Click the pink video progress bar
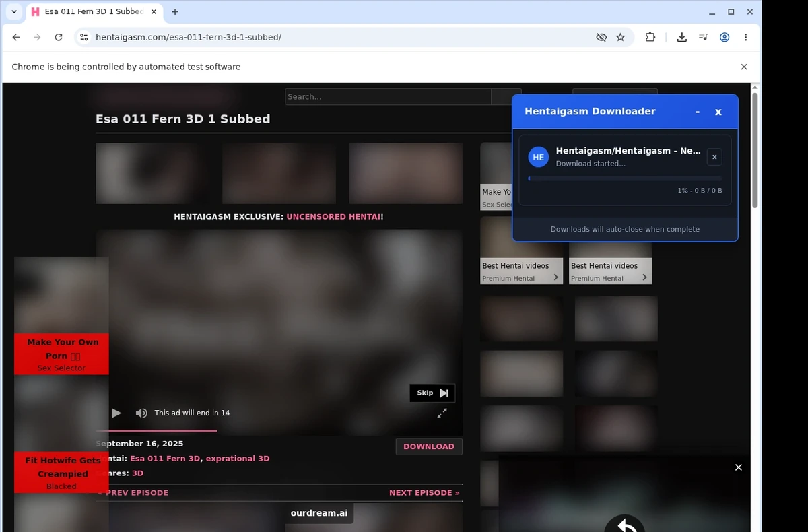This screenshot has height=532, width=808. pos(156,430)
